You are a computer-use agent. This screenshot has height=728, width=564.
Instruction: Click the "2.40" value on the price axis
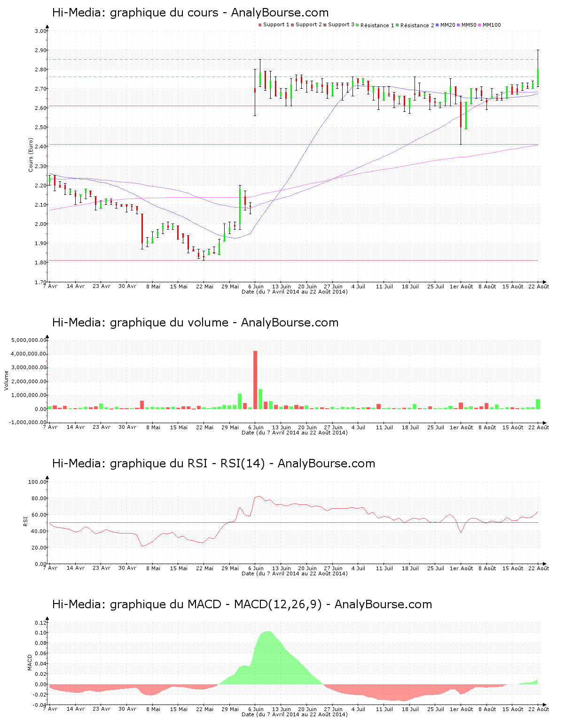[x=41, y=147]
